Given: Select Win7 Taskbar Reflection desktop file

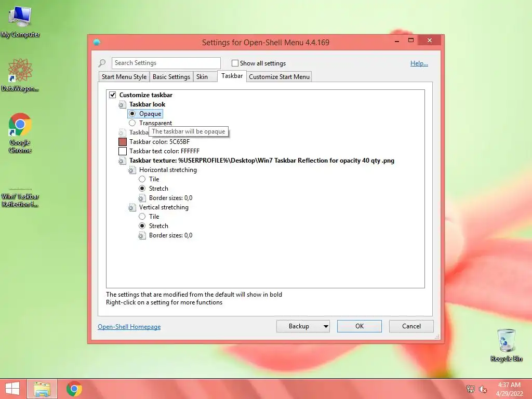Looking at the screenshot, I should coord(20,197).
